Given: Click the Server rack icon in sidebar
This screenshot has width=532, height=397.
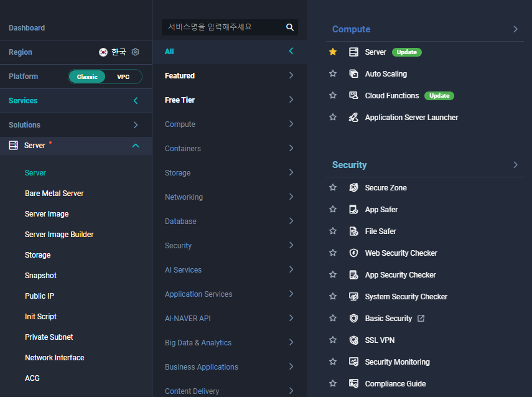Looking at the screenshot, I should coord(13,146).
